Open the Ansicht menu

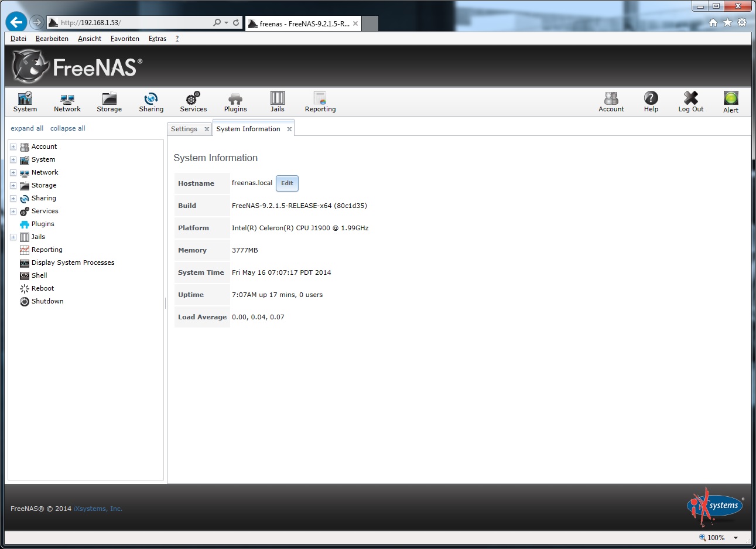(90, 39)
